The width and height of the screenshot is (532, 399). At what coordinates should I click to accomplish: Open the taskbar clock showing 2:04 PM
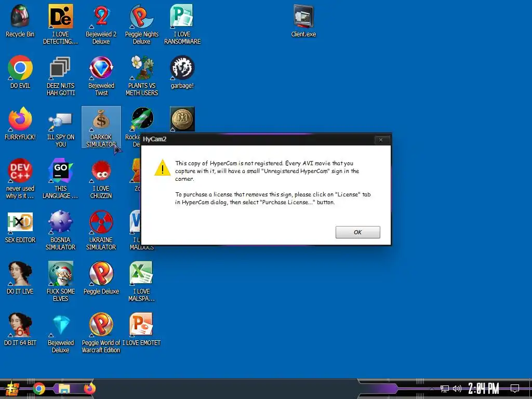pos(484,389)
